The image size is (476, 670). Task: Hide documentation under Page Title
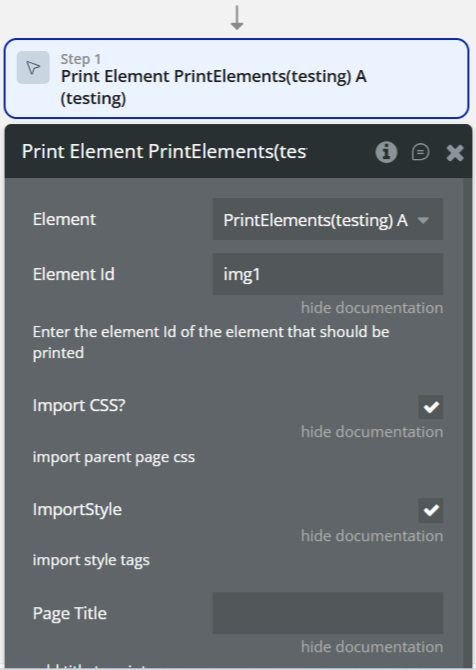click(372, 646)
